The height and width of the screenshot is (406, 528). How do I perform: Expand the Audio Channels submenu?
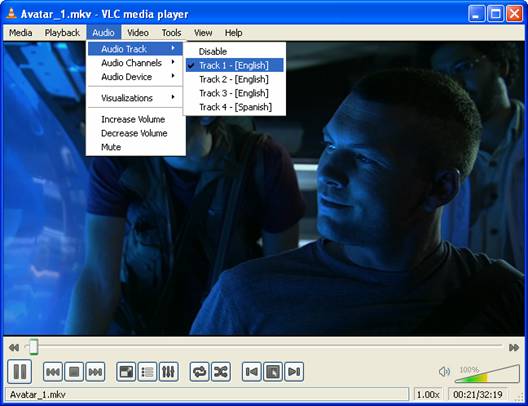pos(135,63)
